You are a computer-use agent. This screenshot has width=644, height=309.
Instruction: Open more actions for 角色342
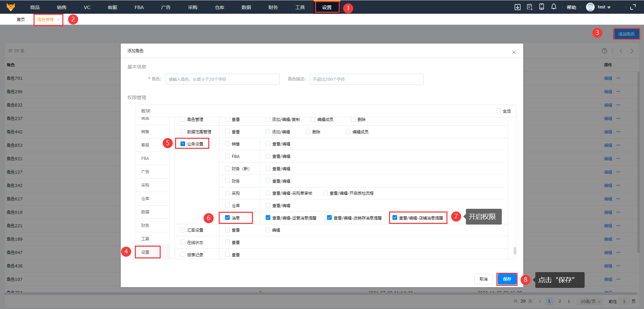(x=618, y=185)
